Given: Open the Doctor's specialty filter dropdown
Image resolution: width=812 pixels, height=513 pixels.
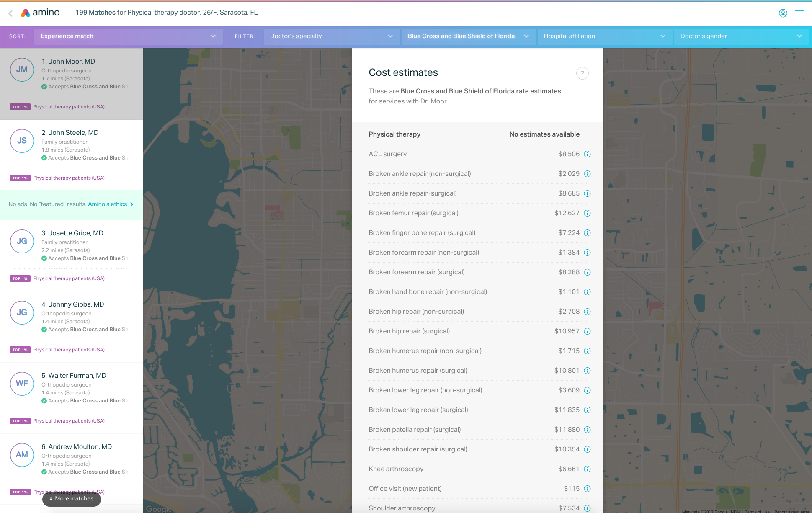Looking at the screenshot, I should [x=331, y=36].
